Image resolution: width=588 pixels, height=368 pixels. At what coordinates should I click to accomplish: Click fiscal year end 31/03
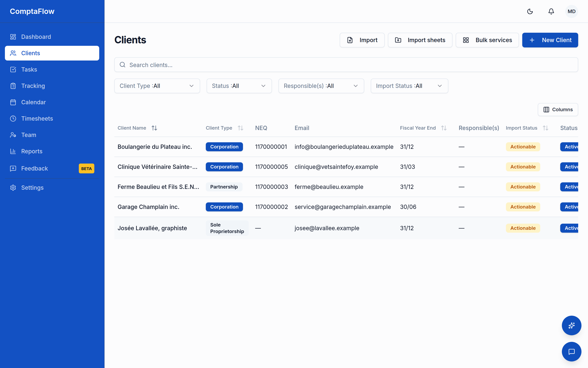click(x=408, y=167)
